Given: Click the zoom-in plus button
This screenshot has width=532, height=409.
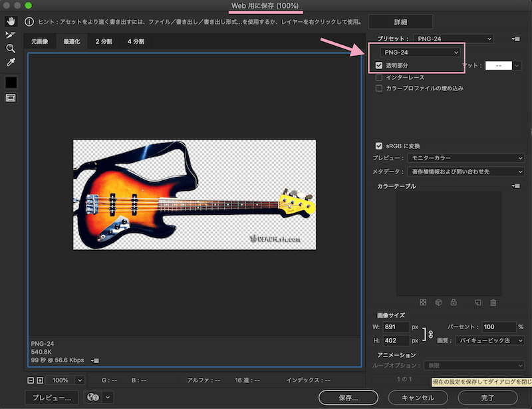Looking at the screenshot, I should (x=40, y=380).
